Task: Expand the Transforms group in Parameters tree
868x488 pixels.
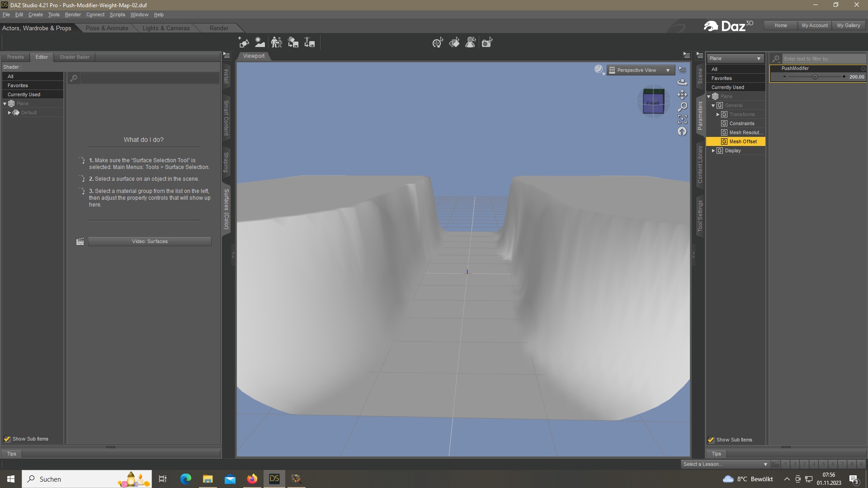Action: click(x=718, y=114)
